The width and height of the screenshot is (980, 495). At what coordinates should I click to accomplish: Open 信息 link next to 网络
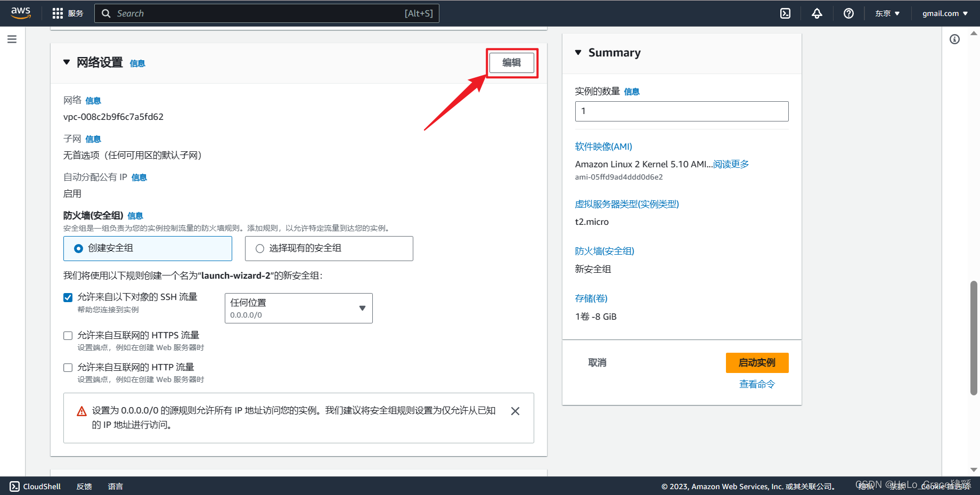pyautogui.click(x=93, y=101)
